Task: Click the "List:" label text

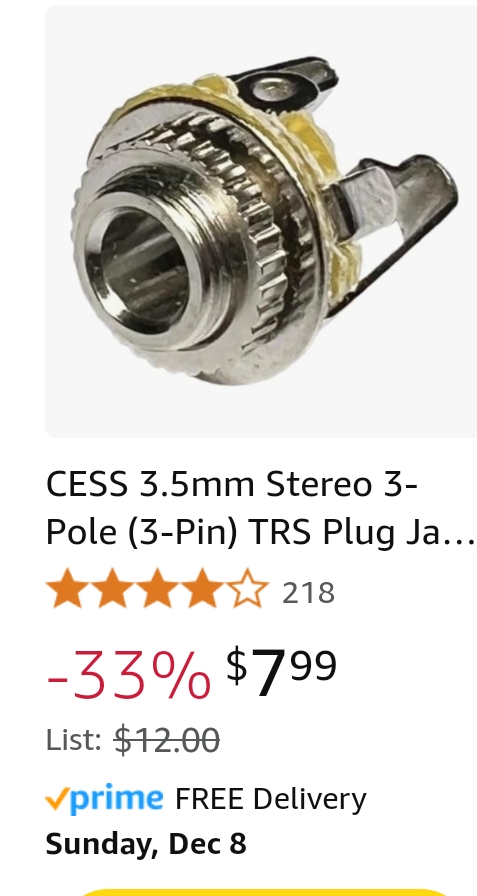Action: coord(74,740)
